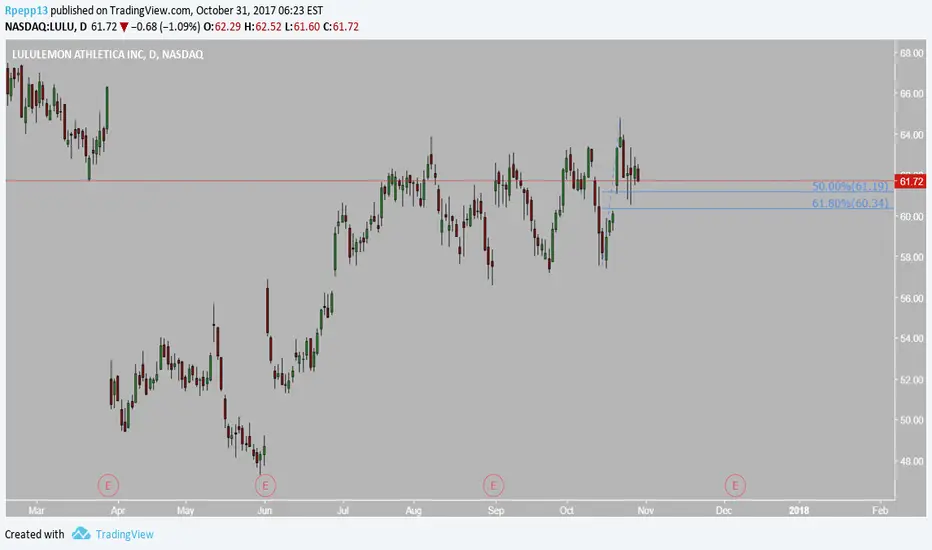The height and width of the screenshot is (550, 932).
Task: Click the red down-triangle change indicator
Action: (124, 27)
